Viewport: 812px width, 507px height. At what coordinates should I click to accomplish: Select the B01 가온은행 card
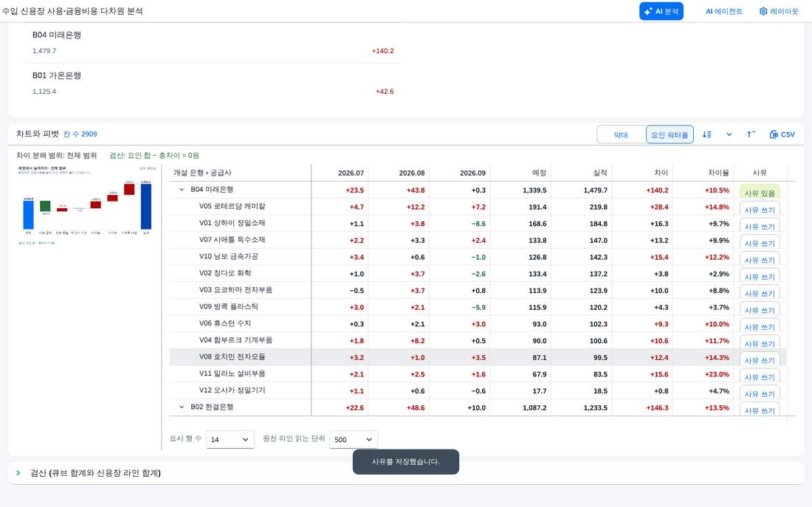point(213,83)
